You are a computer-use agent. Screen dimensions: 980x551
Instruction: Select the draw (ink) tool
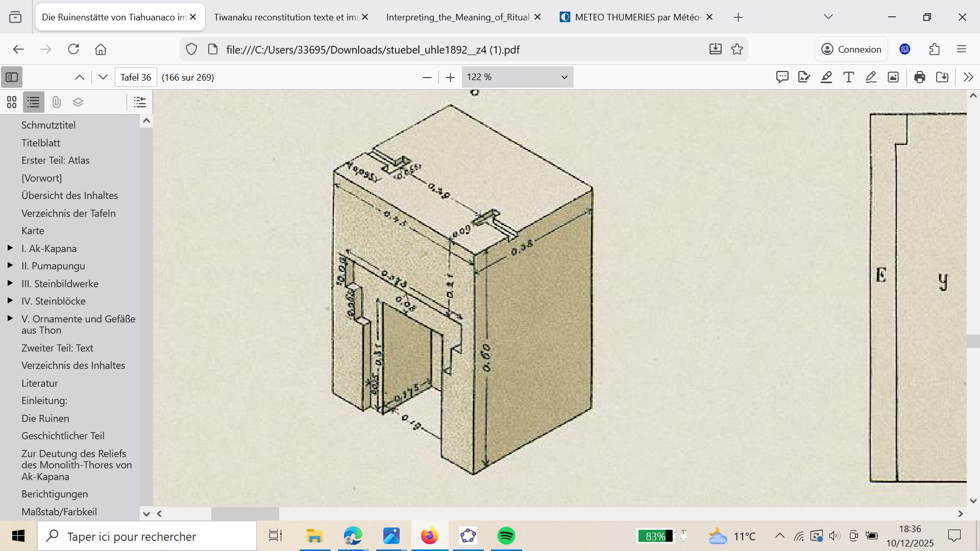[x=871, y=77]
